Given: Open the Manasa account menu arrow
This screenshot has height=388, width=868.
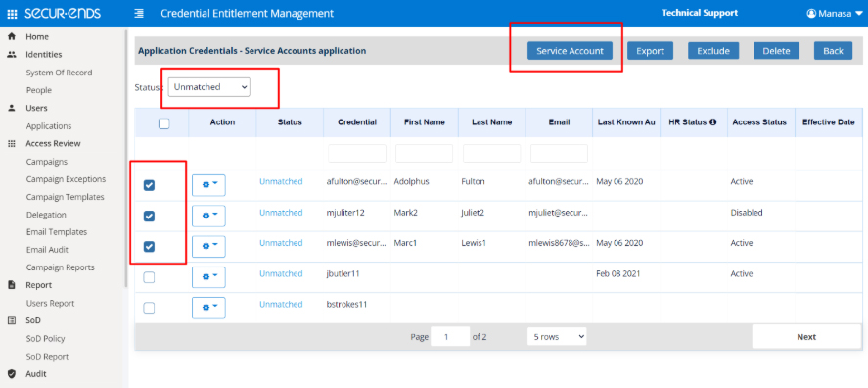Looking at the screenshot, I should 858,14.
